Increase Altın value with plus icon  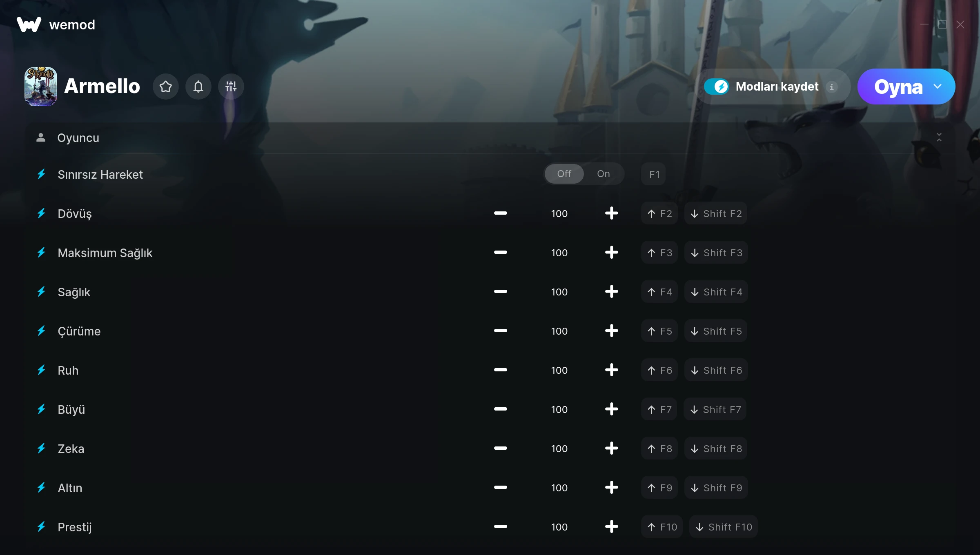611,488
